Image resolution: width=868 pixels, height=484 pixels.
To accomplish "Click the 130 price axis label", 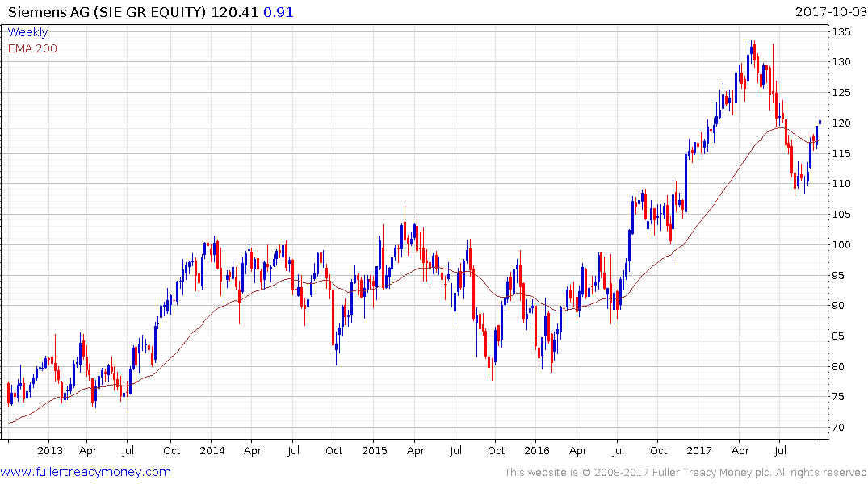I will [x=841, y=62].
